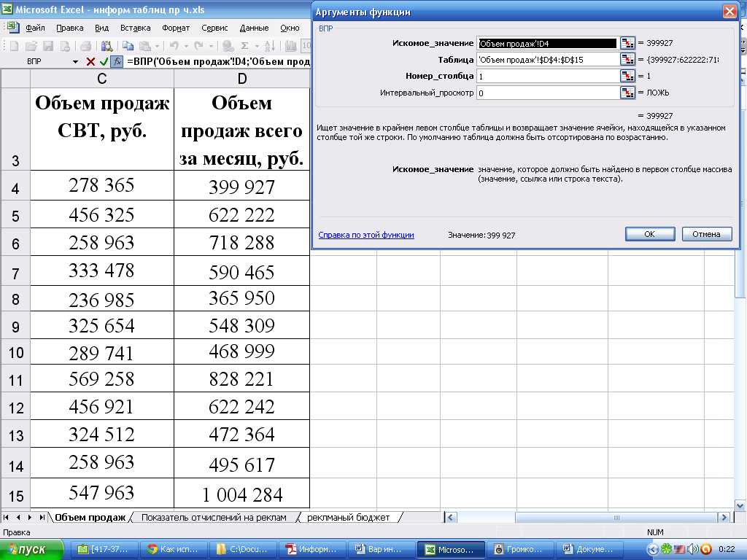Click the Paste clipboard icon
This screenshot has height=560, width=747.
coord(145,46)
